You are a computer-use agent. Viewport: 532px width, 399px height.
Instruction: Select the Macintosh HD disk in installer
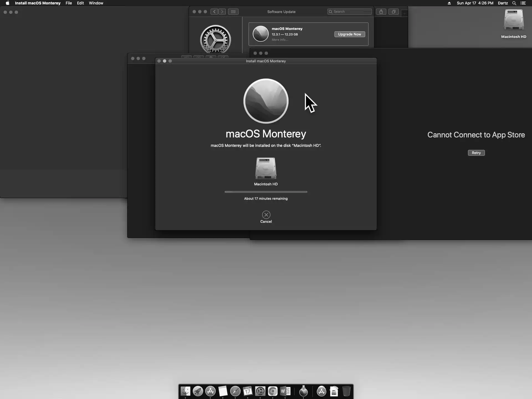click(x=266, y=169)
